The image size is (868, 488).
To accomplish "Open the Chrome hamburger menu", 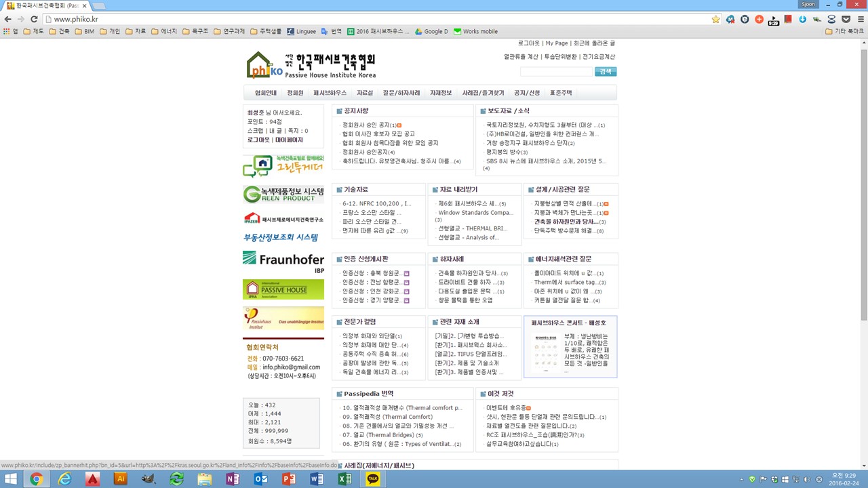I will (859, 20).
